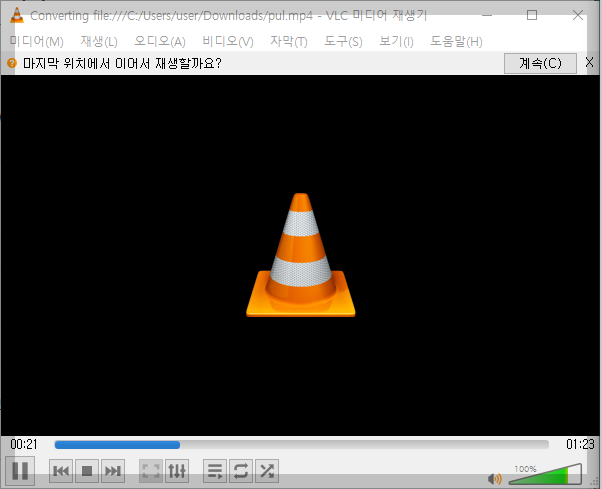Stop playback with the stop button

tap(87, 471)
